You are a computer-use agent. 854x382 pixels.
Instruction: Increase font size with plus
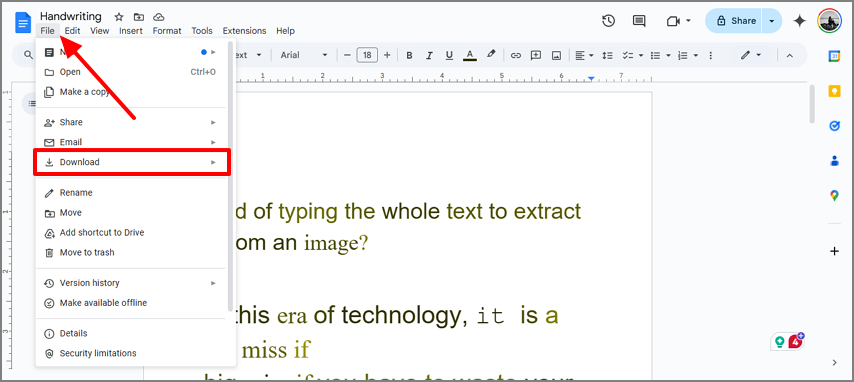(387, 55)
